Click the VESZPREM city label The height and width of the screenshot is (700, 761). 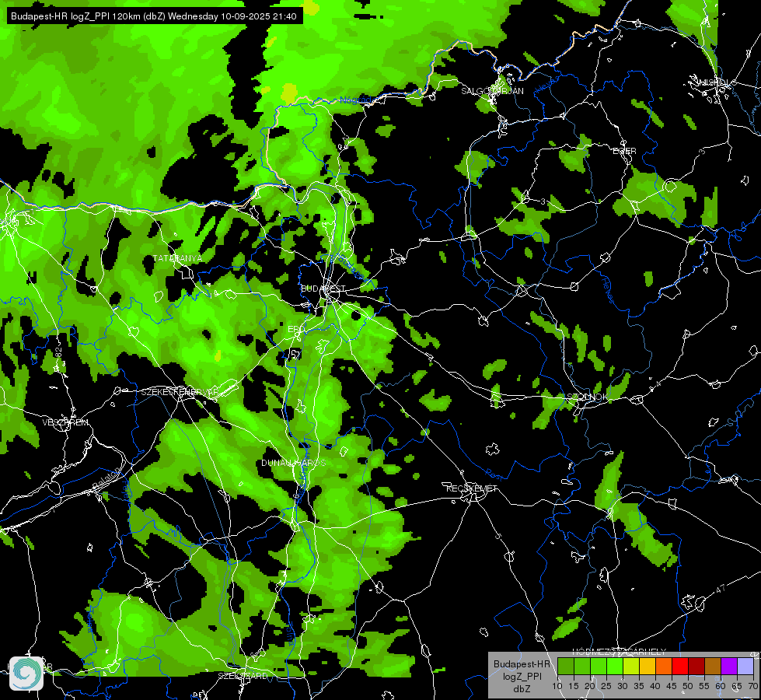[x=65, y=422]
